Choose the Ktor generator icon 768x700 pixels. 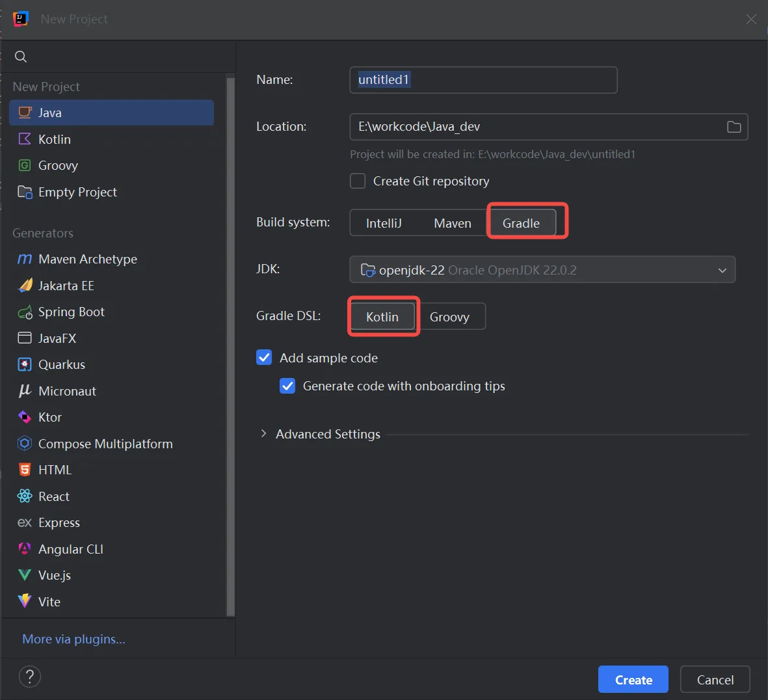click(x=25, y=418)
